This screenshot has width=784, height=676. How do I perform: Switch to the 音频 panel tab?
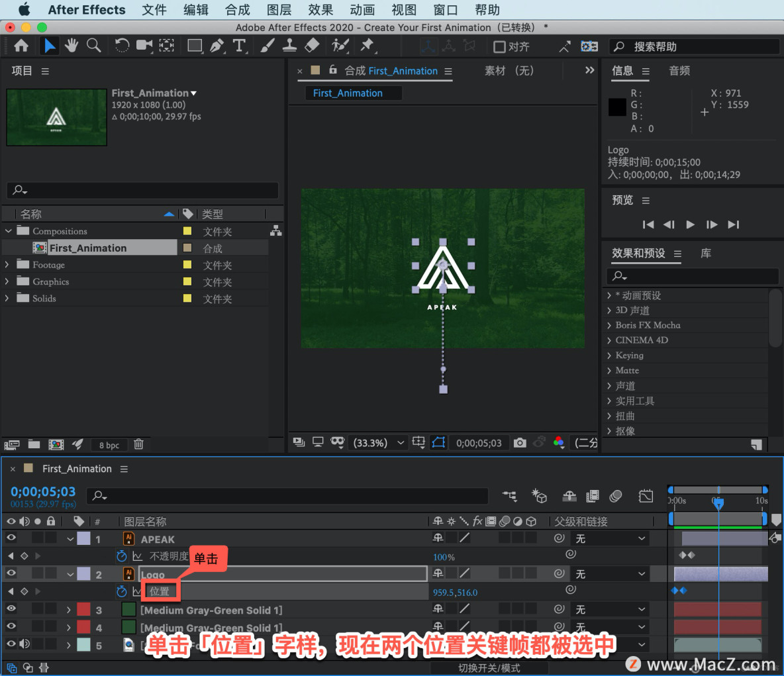coord(679,71)
